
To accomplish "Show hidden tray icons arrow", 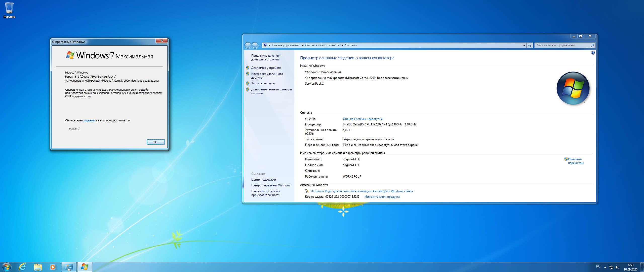I will pyautogui.click(x=605, y=267).
